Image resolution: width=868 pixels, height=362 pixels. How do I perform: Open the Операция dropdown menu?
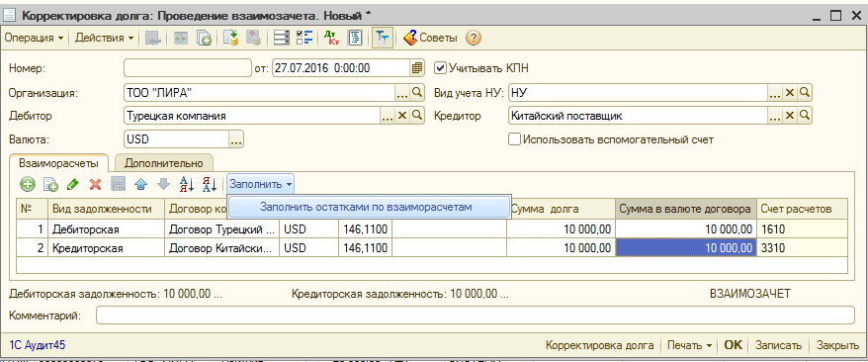click(35, 39)
